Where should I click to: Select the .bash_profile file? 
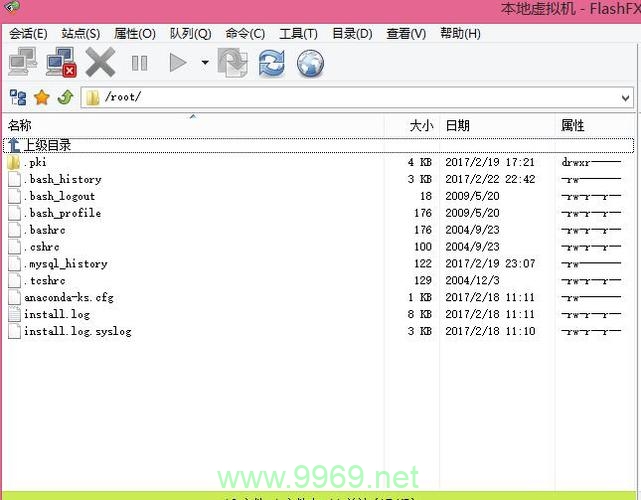(x=62, y=213)
